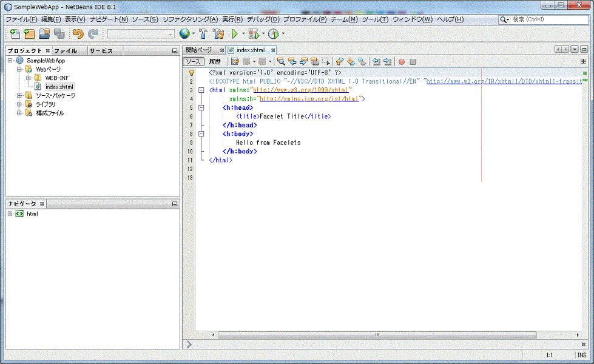Click the globe browser icon in toolbar
Viewport: 594px width, 364px height.
184,34
